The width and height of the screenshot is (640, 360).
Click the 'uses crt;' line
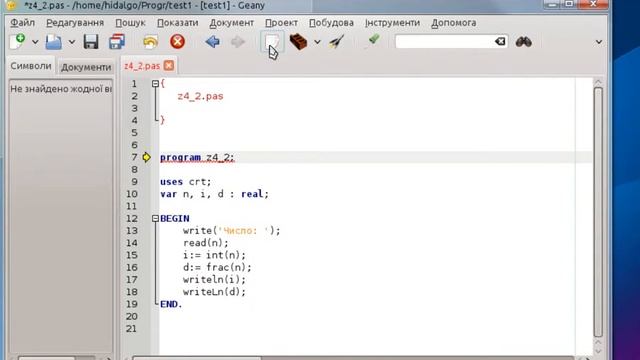[x=186, y=182]
